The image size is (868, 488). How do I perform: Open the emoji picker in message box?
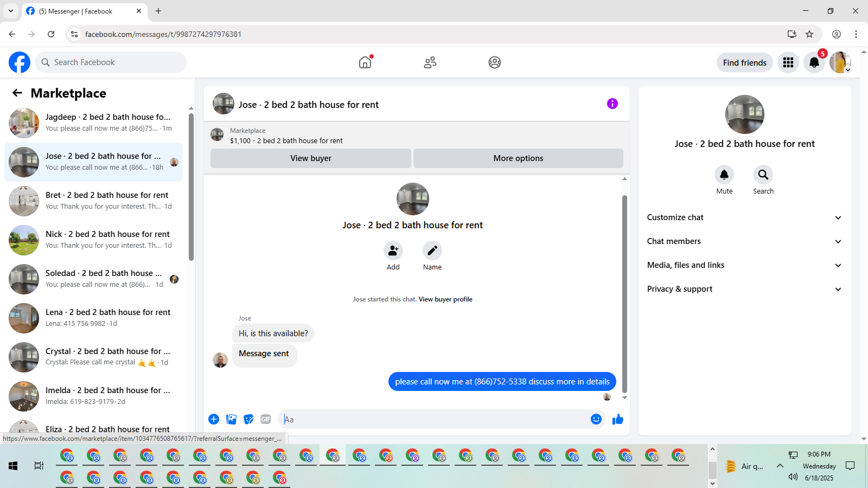[596, 419]
